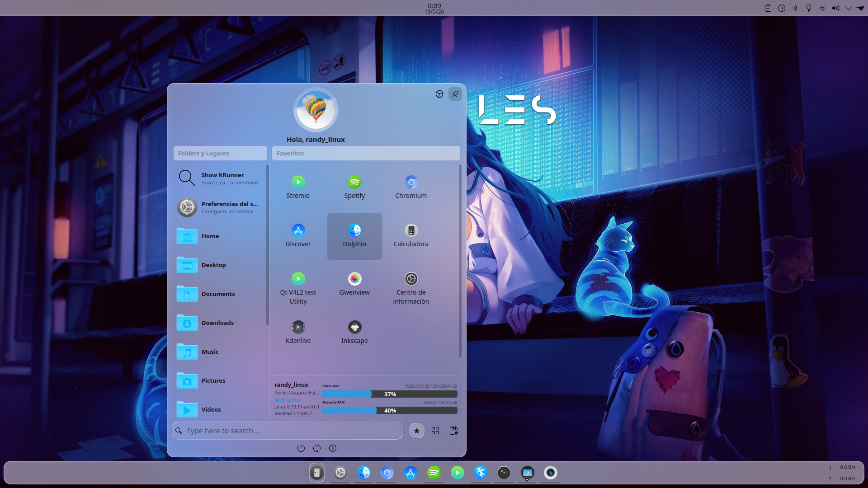868x488 pixels.
Task: Open the clipboard tray icon
Action: 768,8
